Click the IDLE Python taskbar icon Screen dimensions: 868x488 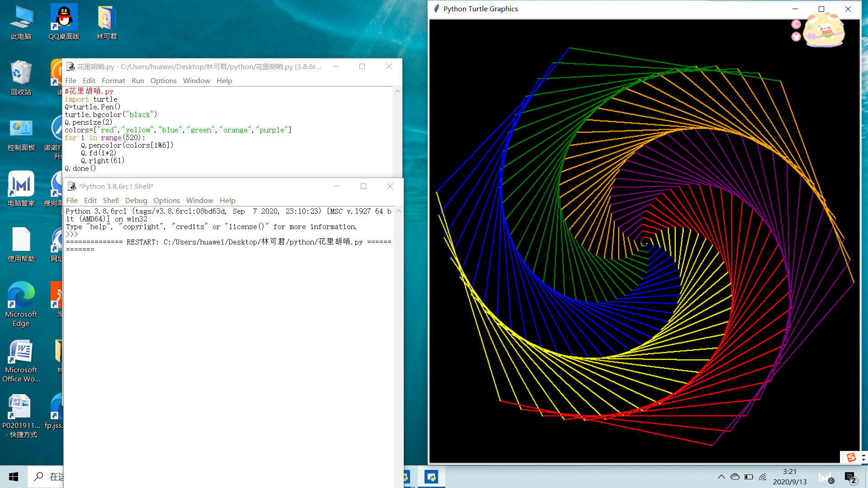tap(431, 477)
